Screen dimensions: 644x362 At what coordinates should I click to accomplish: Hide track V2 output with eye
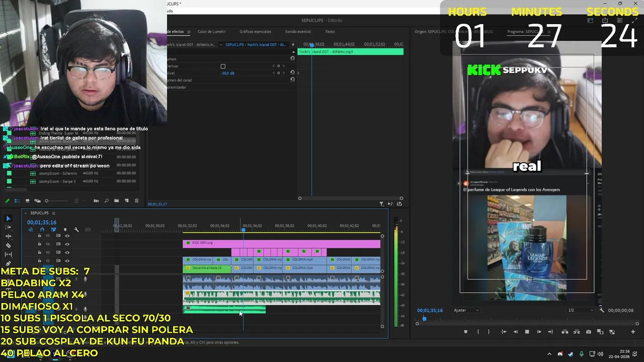(x=67, y=260)
